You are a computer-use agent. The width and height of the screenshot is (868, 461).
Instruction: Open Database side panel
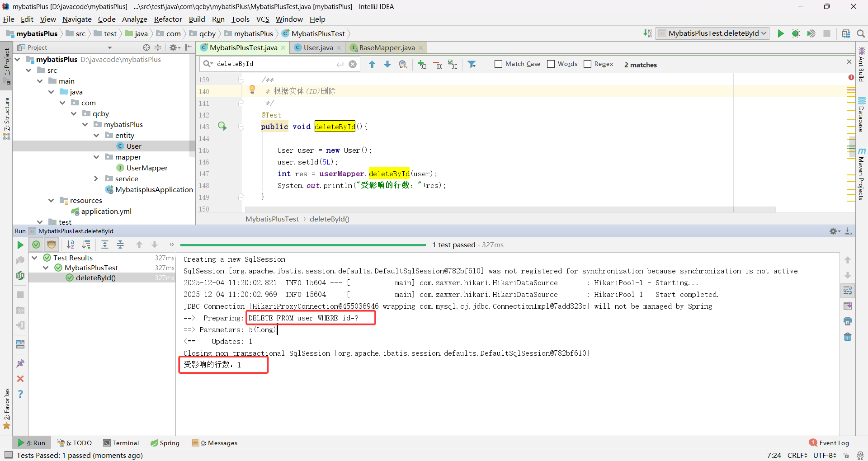(x=862, y=114)
